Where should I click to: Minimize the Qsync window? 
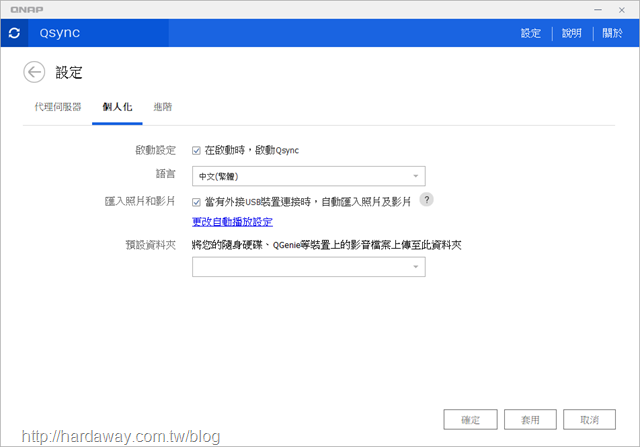[598, 9]
